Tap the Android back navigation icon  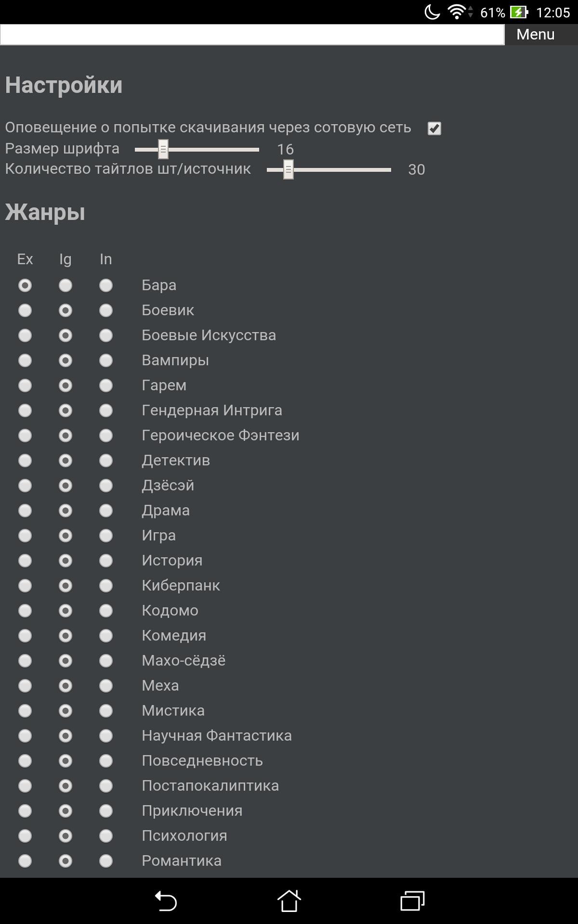tap(166, 900)
